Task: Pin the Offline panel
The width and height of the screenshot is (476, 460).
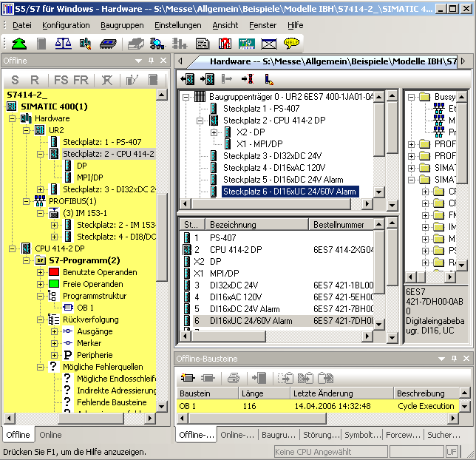Action: tap(152, 61)
